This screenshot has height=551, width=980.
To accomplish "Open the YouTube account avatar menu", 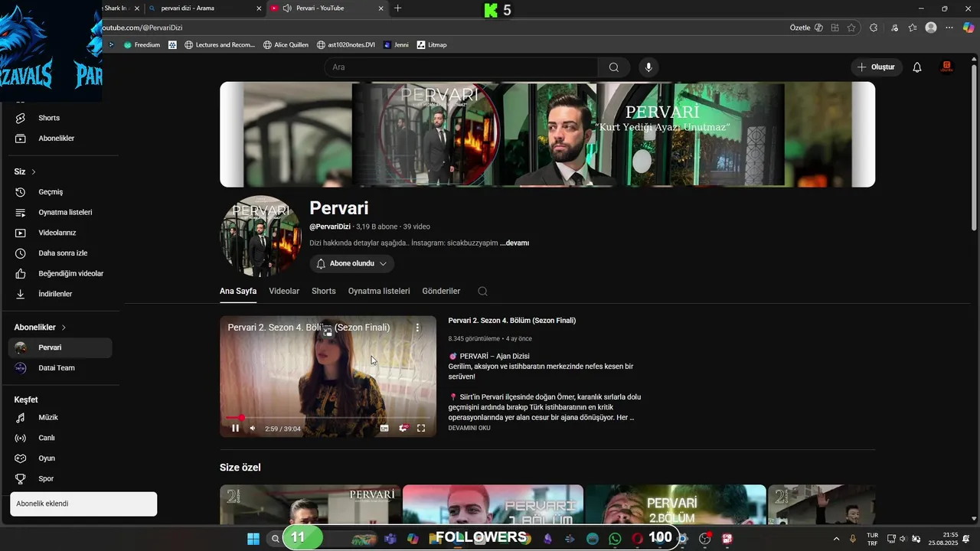I will 947,67.
